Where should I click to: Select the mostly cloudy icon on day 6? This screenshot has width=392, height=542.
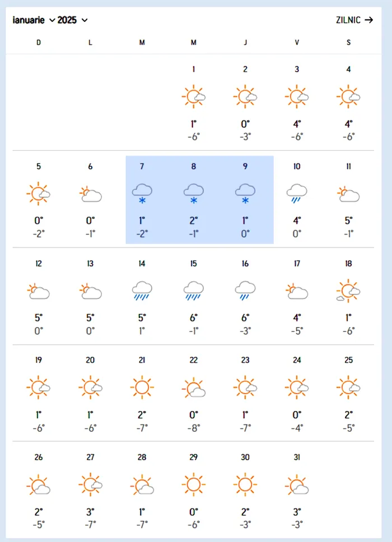coord(90,194)
